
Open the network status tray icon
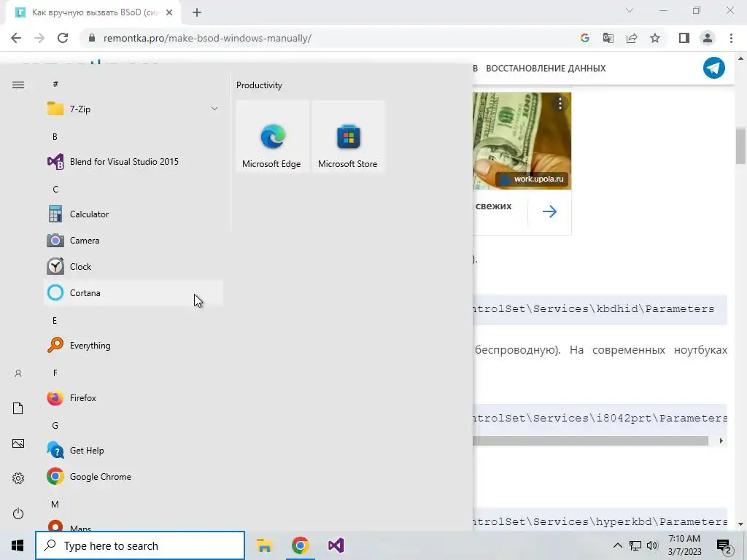(x=635, y=545)
